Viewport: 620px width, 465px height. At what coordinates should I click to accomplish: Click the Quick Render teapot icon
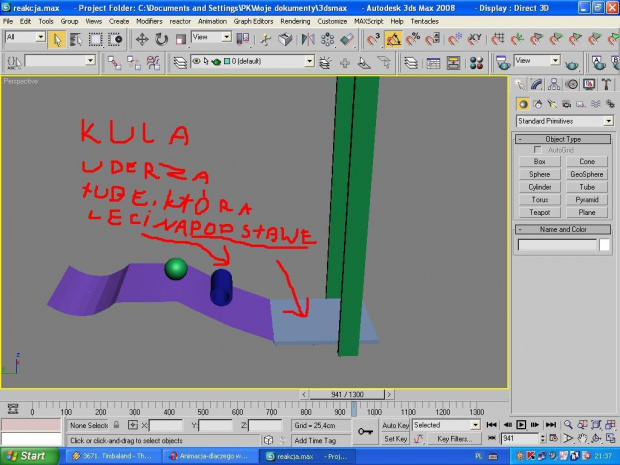click(x=571, y=64)
